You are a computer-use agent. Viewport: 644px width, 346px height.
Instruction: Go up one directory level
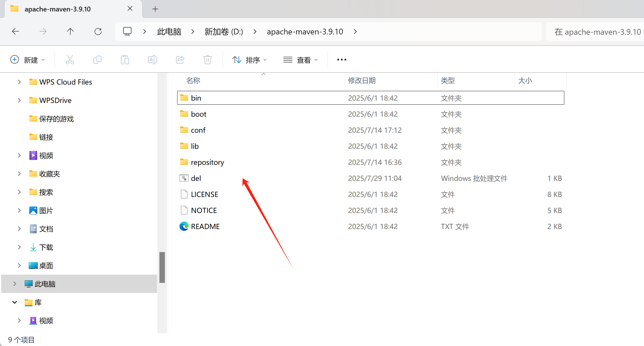(x=70, y=32)
